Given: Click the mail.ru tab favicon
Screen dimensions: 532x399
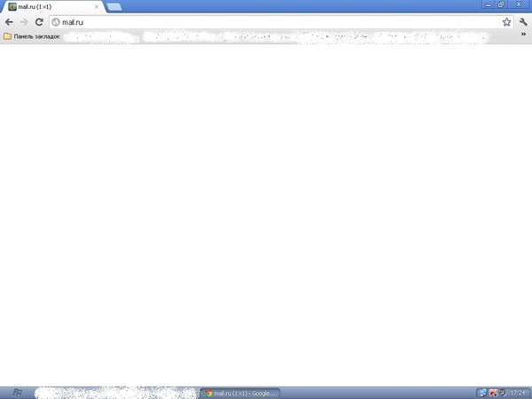Looking at the screenshot, I should click(12, 7).
